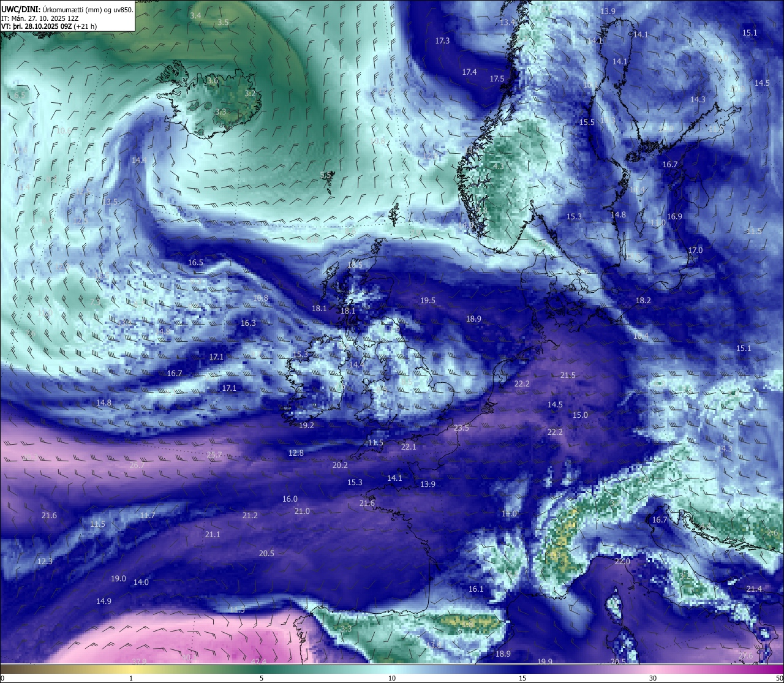Click the map value '20.2'
Screen dimensions: 784x683
(340, 466)
